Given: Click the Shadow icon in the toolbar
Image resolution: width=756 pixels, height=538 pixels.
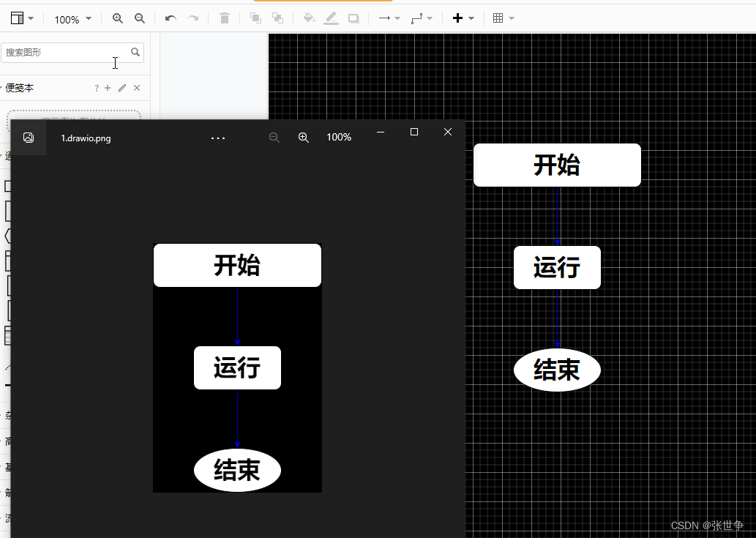Looking at the screenshot, I should click(353, 19).
